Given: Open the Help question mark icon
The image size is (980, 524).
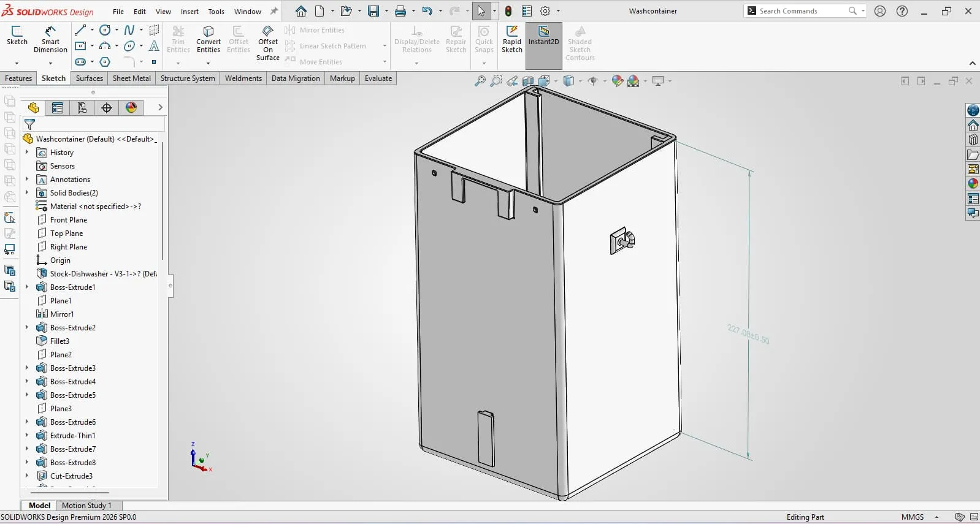Looking at the screenshot, I should 902,11.
